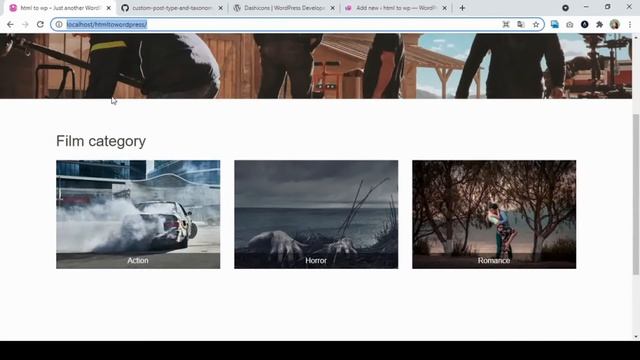Click the screen capture icon in address bar
This screenshot has height=360, width=640.
pyautogui.click(x=506, y=24)
